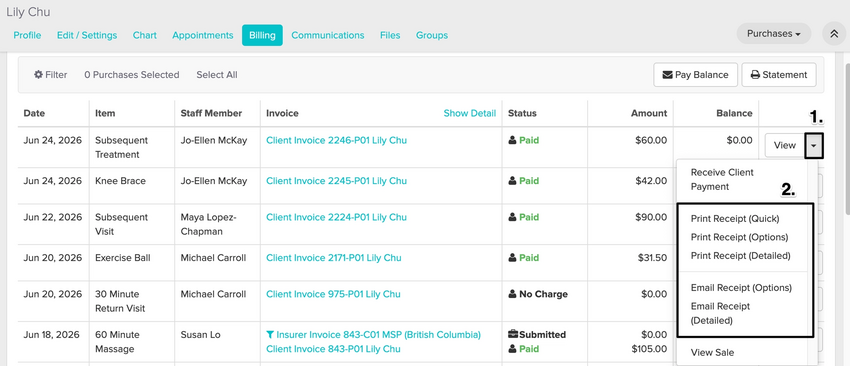Click the No Charge status text
The width and height of the screenshot is (850, 366).
543,294
